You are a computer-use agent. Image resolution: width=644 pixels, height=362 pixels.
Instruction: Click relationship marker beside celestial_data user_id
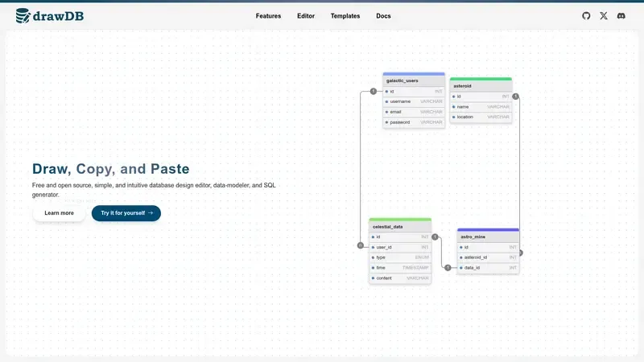(x=360, y=245)
